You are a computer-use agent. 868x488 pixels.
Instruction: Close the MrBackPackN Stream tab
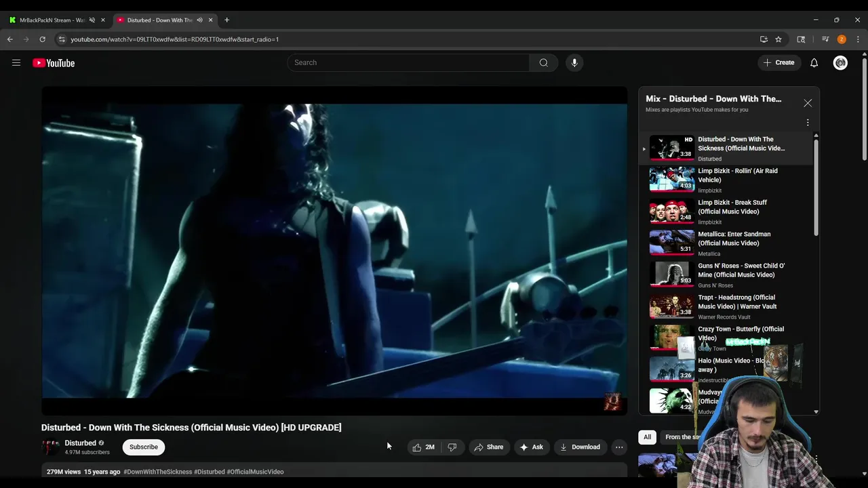(x=103, y=20)
